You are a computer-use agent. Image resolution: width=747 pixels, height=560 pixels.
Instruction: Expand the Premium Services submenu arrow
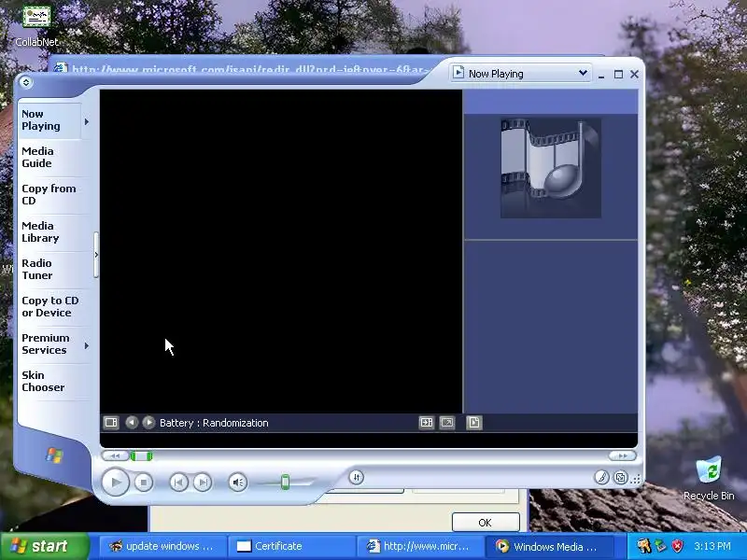tap(87, 345)
